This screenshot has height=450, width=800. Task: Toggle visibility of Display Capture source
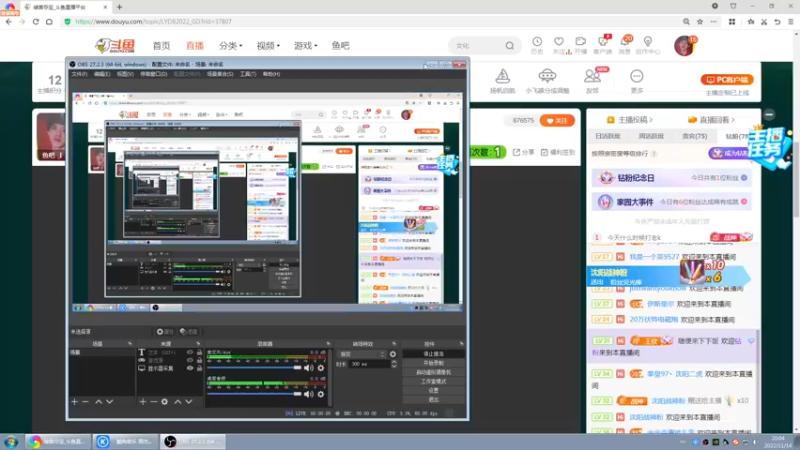[x=190, y=368]
